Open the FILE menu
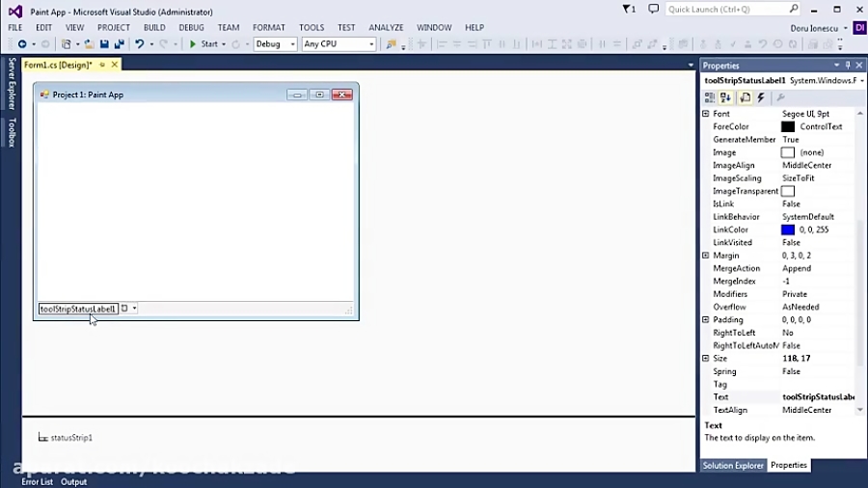868x488 pixels. point(14,28)
